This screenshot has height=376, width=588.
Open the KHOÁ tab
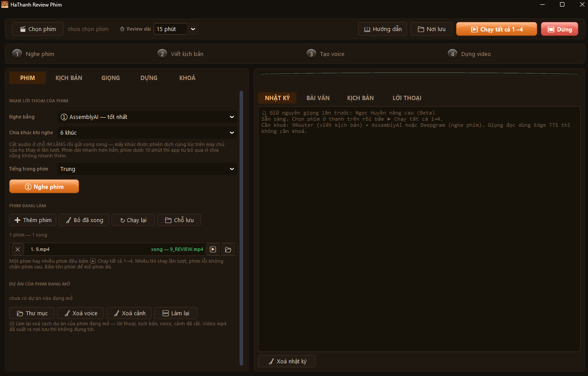(x=188, y=78)
